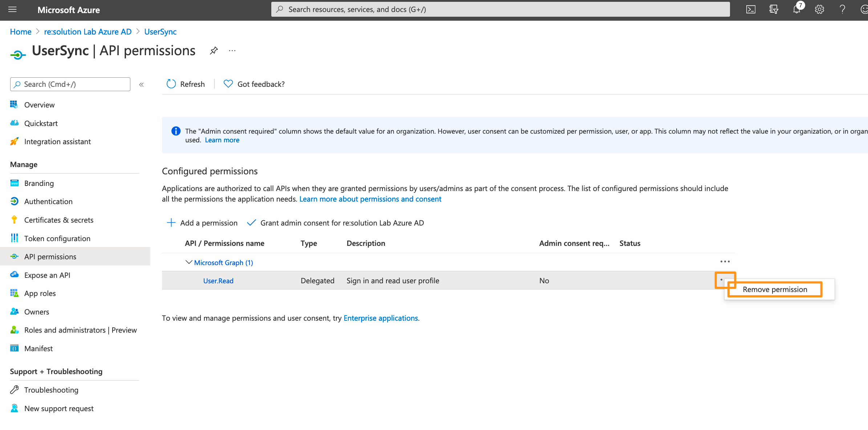Open the hamburger portal menu

coord(12,9)
